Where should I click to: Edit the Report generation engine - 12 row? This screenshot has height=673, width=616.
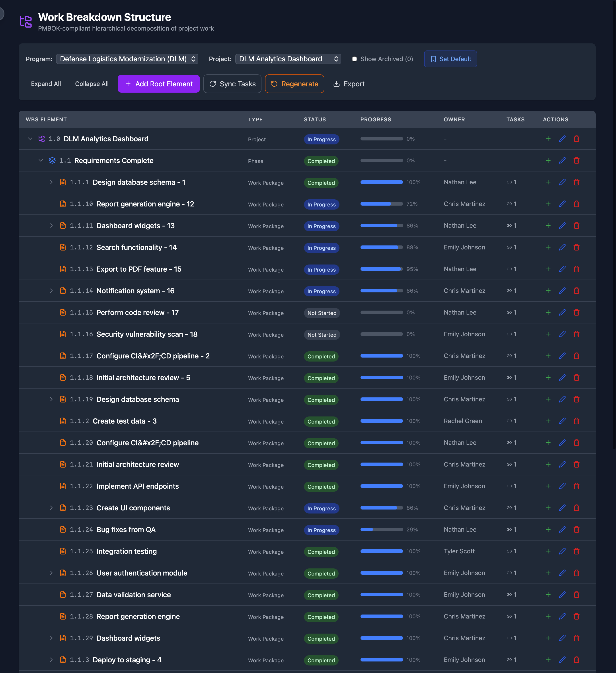click(x=562, y=204)
